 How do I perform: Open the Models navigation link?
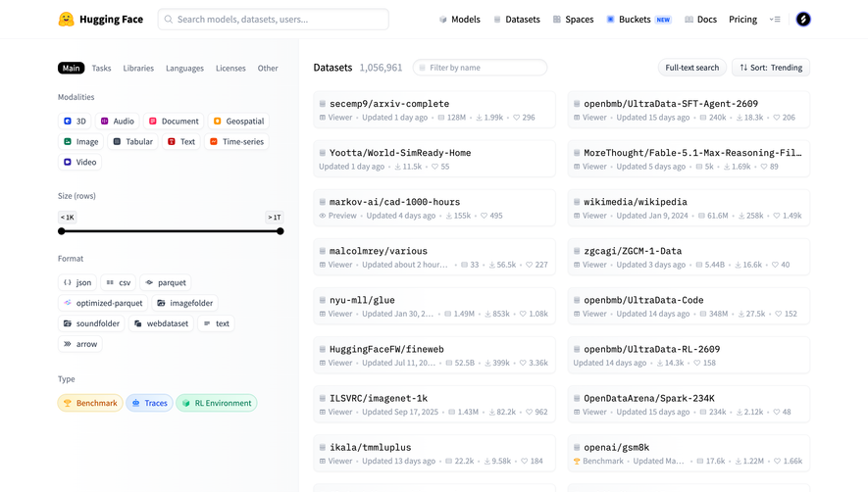click(459, 20)
